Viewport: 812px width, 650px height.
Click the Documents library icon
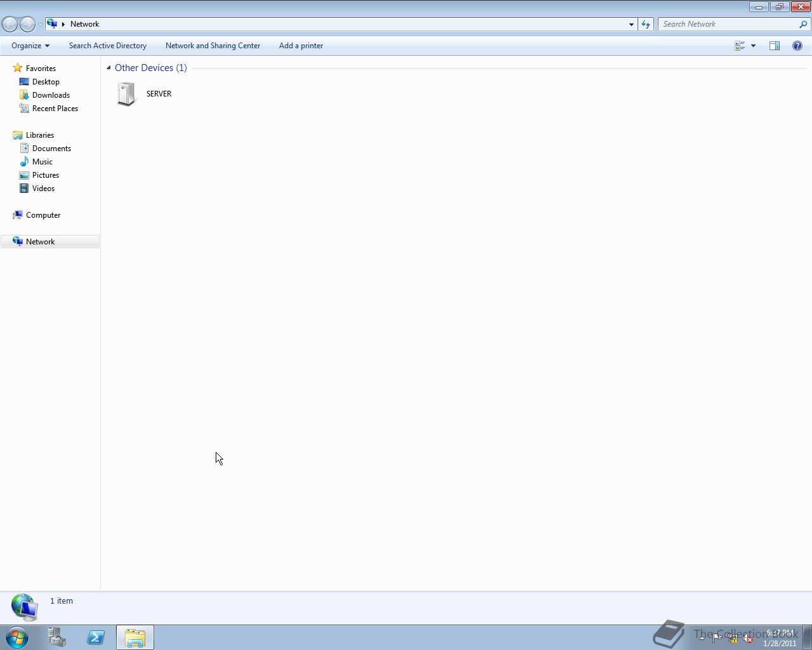[x=24, y=148]
